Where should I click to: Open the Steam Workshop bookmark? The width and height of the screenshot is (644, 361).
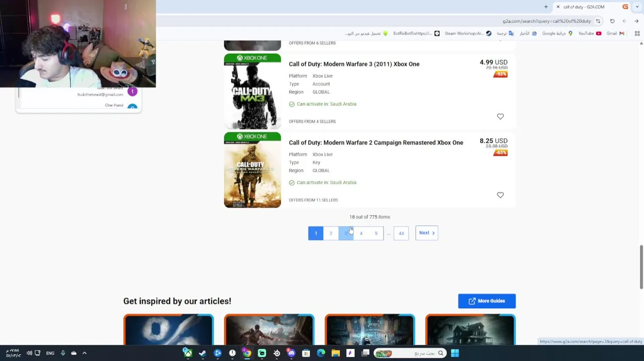coord(468,34)
